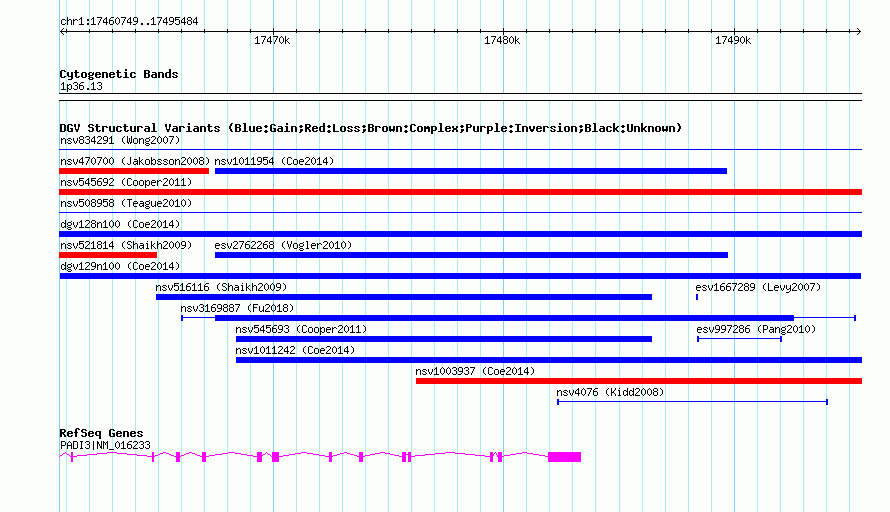Click the nsv470700 (Jakobsson2008) red loss bar

click(x=134, y=171)
